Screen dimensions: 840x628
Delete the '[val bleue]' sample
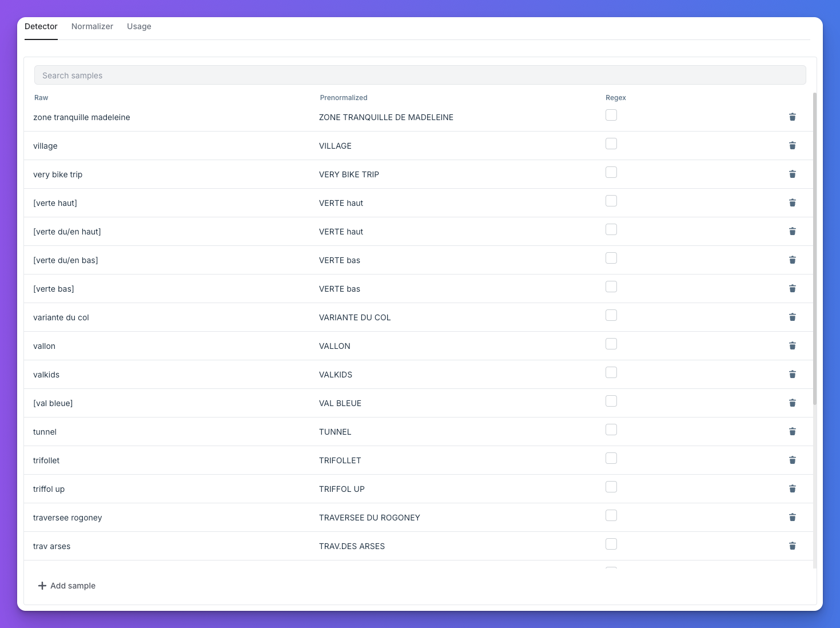click(793, 403)
